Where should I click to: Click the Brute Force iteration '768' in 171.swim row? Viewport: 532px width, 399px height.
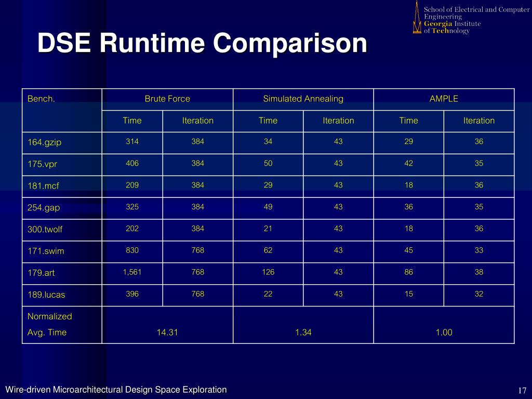pyautogui.click(x=198, y=250)
